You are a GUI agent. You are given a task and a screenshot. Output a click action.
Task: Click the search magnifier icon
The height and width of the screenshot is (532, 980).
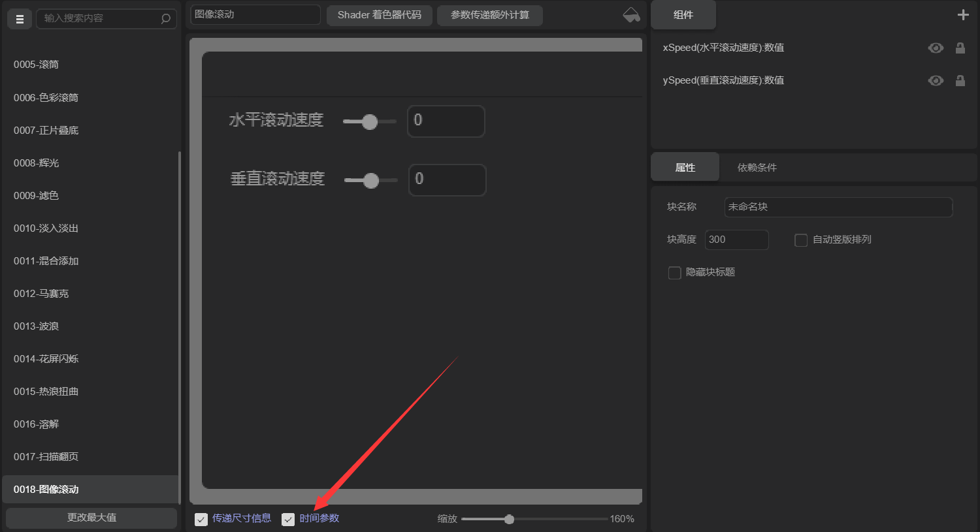166,19
